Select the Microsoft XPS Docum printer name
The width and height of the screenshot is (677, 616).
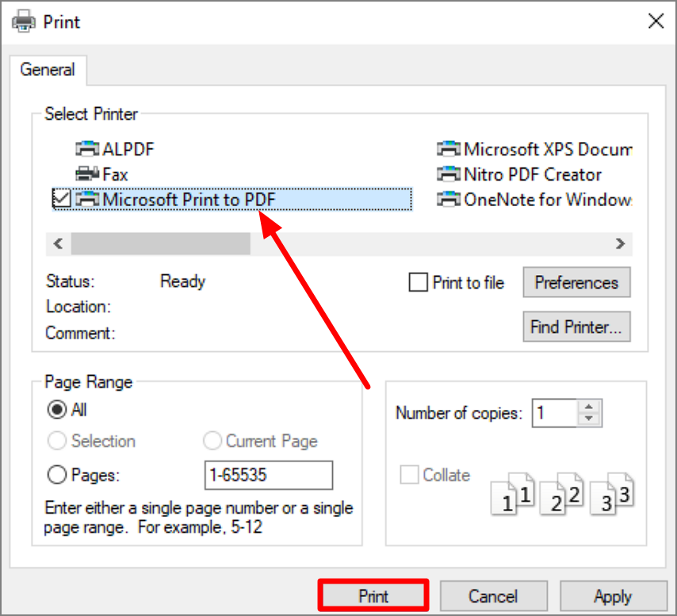click(x=548, y=149)
